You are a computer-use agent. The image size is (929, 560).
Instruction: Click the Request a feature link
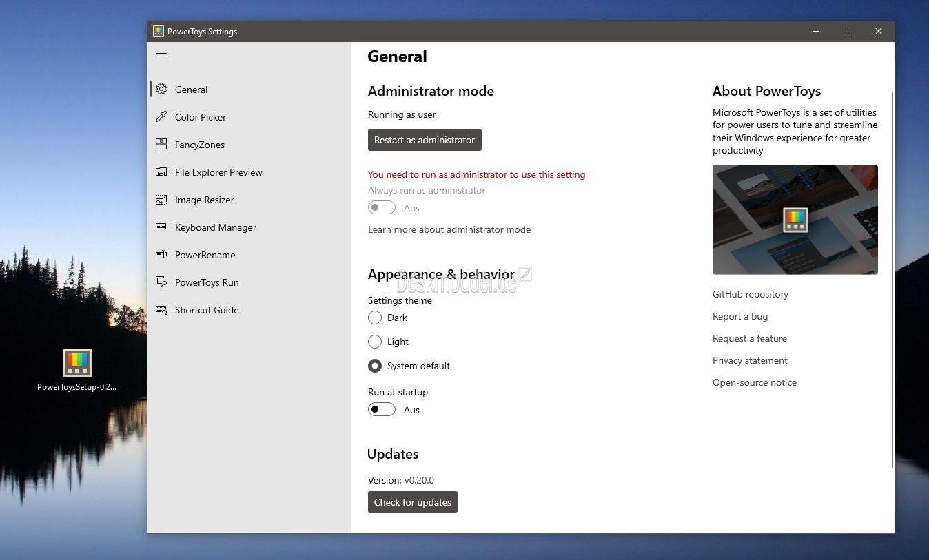750,338
